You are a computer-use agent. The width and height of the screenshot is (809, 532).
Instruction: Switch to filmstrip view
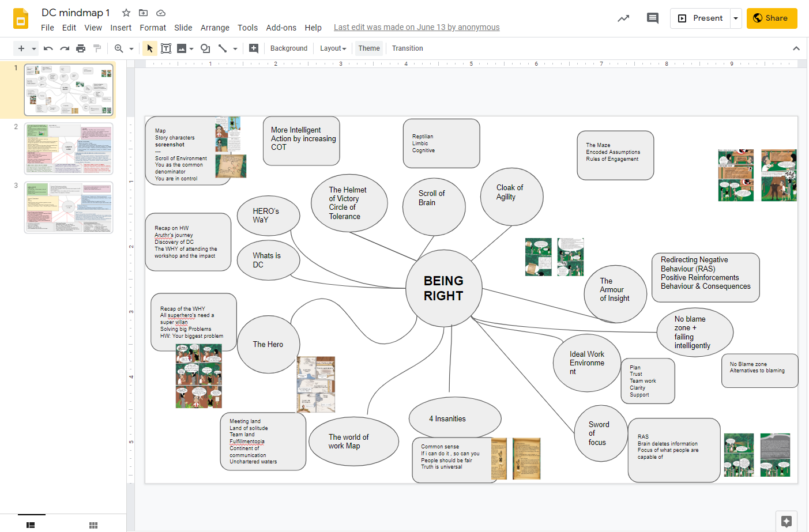click(x=31, y=525)
